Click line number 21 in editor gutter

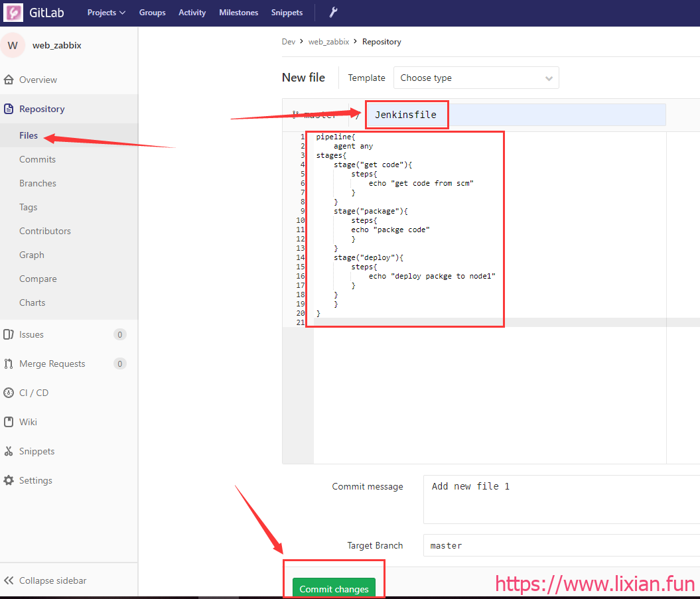click(x=301, y=322)
